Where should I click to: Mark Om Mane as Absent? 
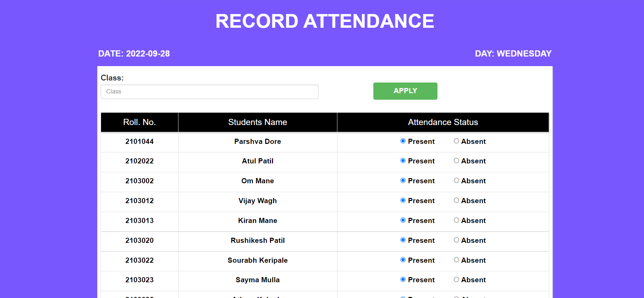click(x=456, y=181)
